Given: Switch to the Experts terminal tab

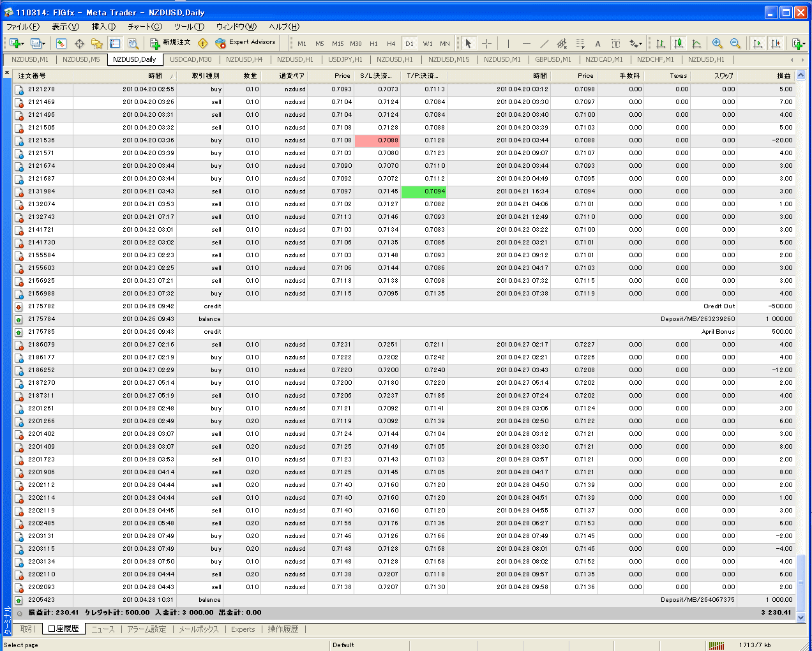Looking at the screenshot, I should point(243,629).
